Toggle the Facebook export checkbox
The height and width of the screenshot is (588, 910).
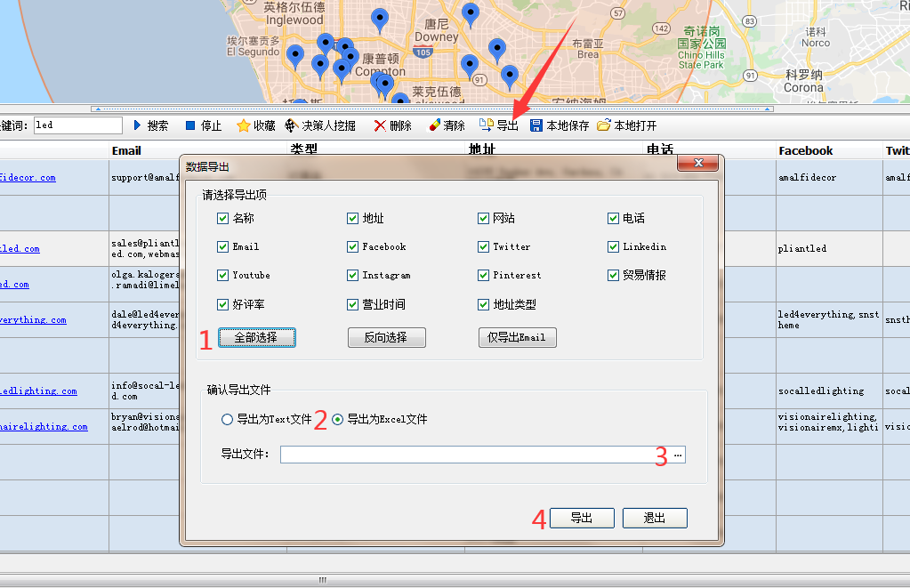tap(353, 247)
